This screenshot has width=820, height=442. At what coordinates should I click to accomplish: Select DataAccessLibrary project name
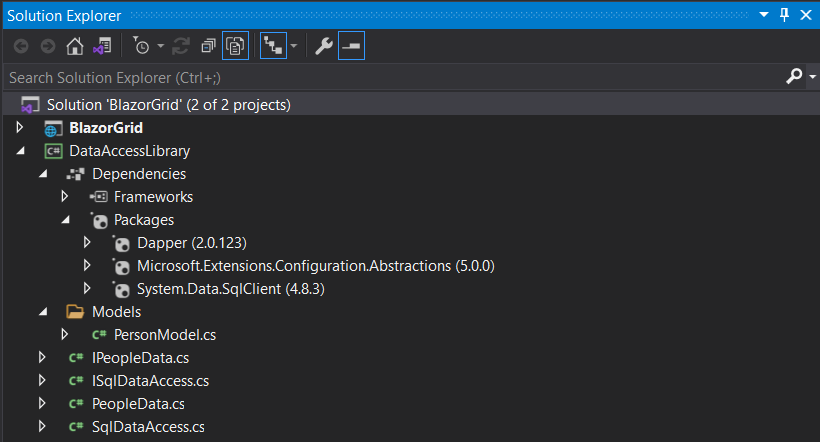[x=130, y=151]
